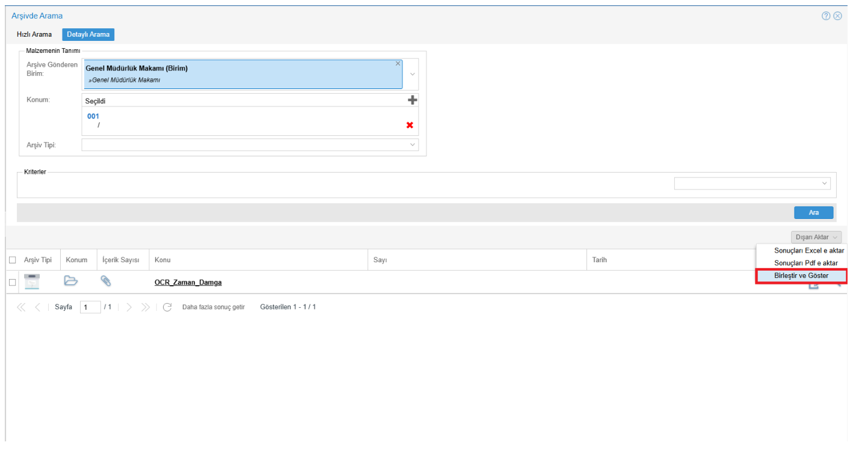The image size is (868, 457).
Task: Expand the Arşiv Tipi dropdown
Action: pos(413,145)
